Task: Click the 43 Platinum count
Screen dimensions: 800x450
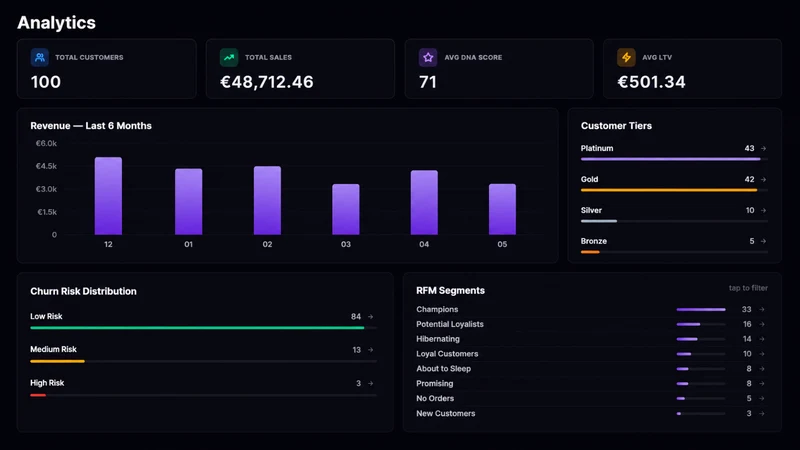Action: click(x=749, y=148)
